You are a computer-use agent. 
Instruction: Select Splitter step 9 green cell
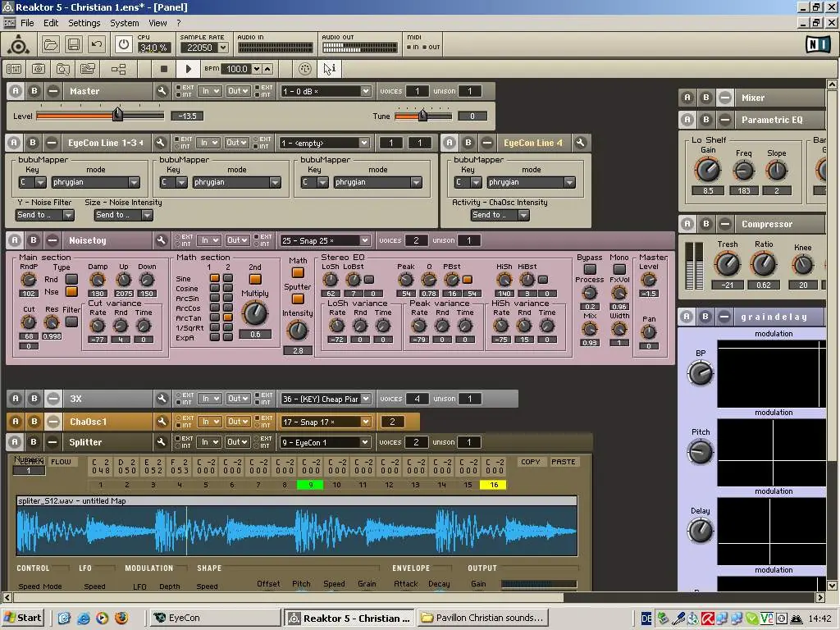click(x=310, y=485)
